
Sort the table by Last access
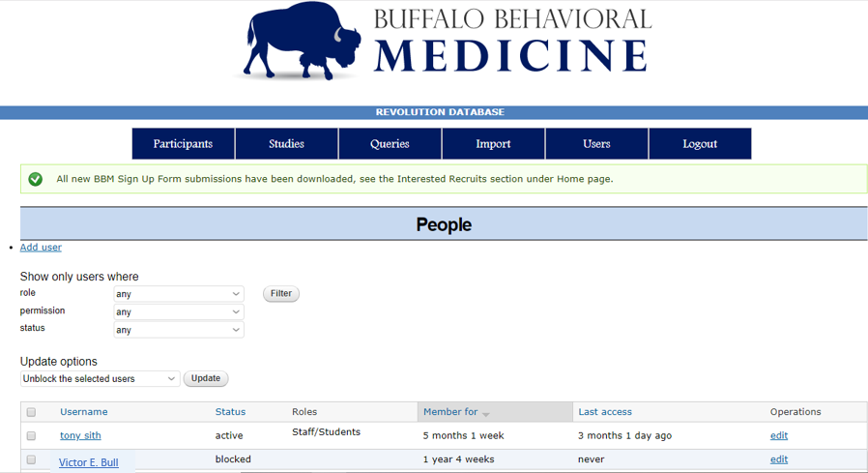tap(605, 412)
